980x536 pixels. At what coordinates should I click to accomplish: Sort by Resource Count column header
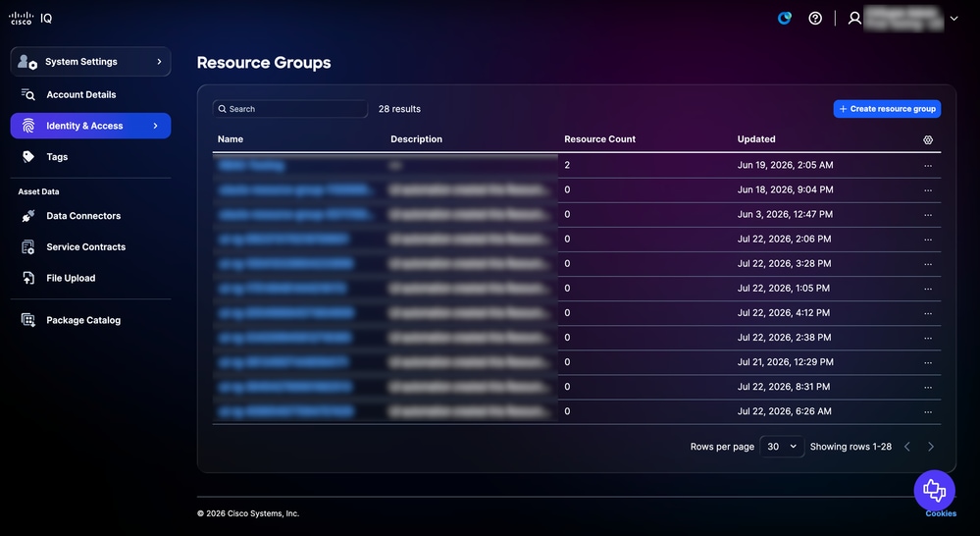coord(599,138)
